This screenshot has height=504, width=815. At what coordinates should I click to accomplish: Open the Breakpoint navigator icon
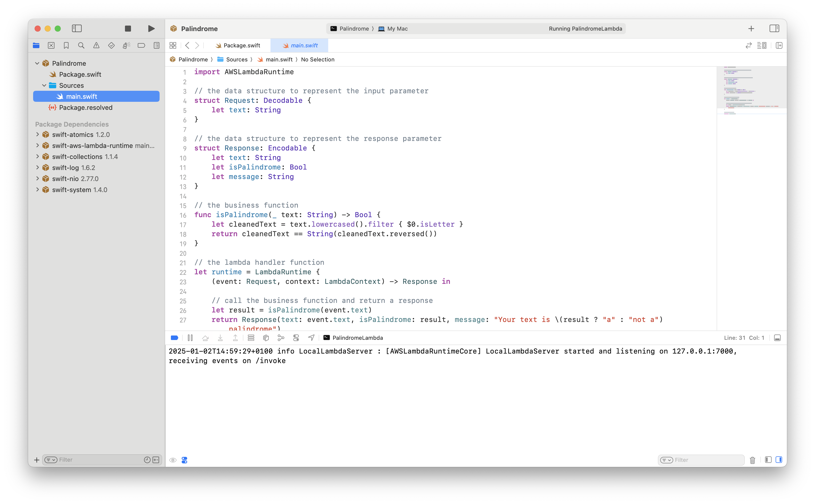141,46
